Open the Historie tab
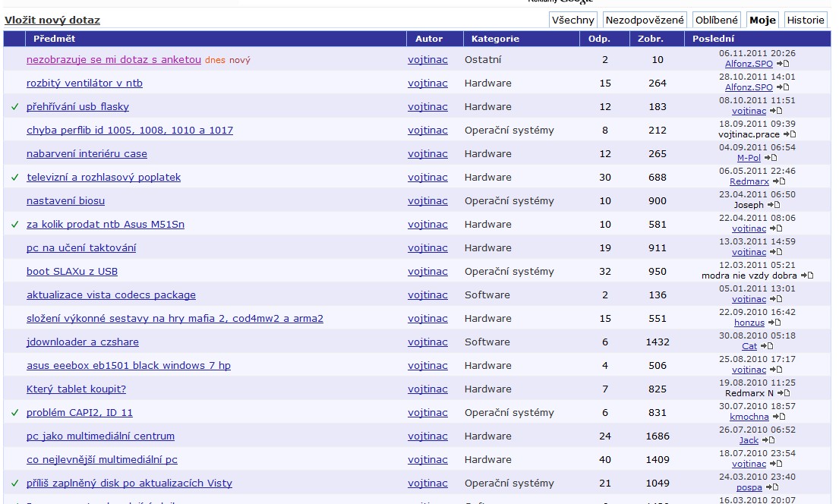Screen dimensions: 839x504 806,20
